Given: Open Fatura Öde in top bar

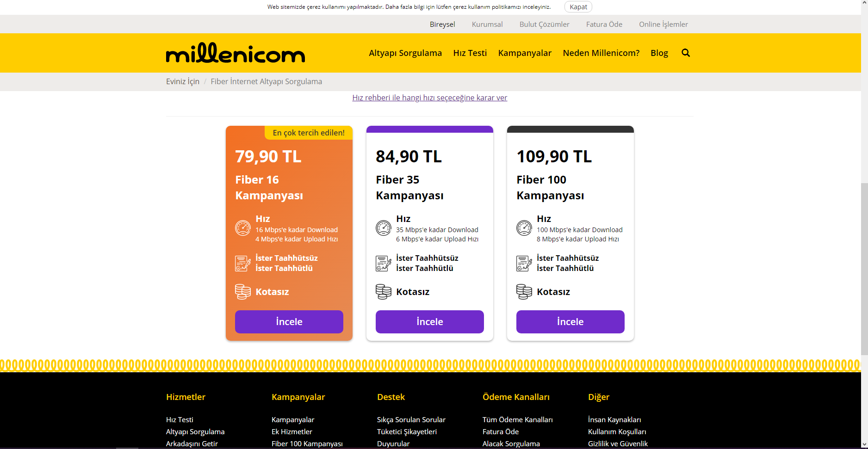Looking at the screenshot, I should [x=604, y=24].
